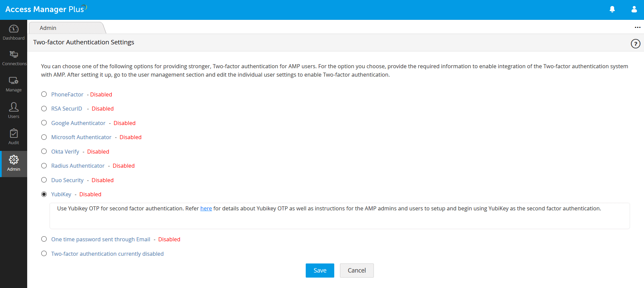644x288 pixels.
Task: Switch to the Admin tab
Action: pos(48,28)
